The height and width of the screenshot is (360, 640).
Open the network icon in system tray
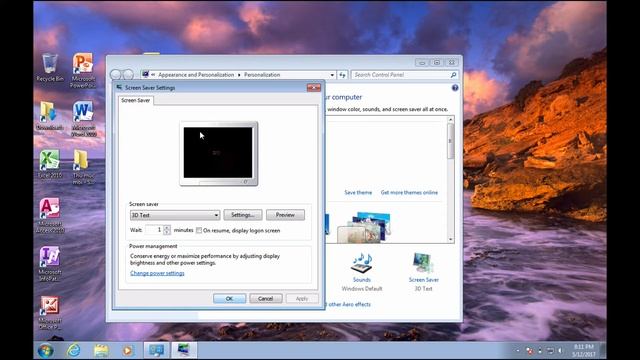[550, 351]
